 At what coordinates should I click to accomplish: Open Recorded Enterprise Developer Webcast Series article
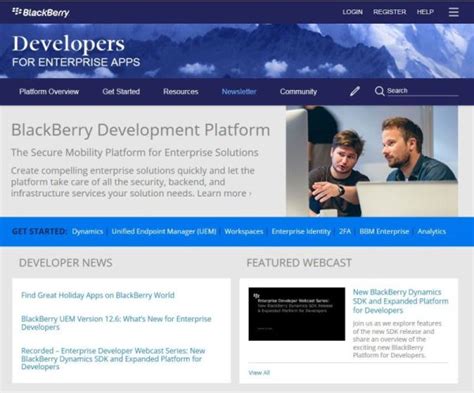tap(113, 359)
